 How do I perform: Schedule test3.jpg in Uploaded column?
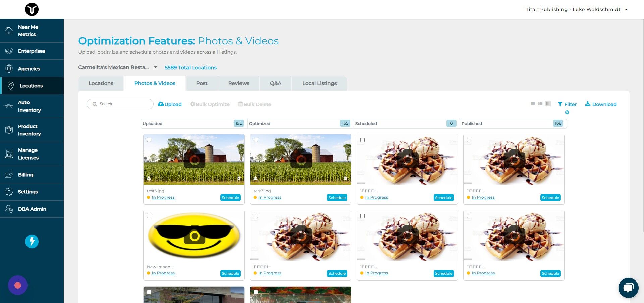point(230,198)
